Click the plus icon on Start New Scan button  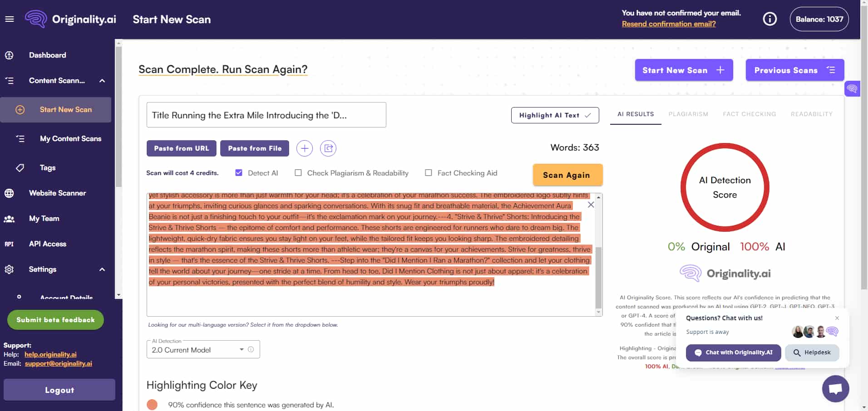tap(720, 70)
